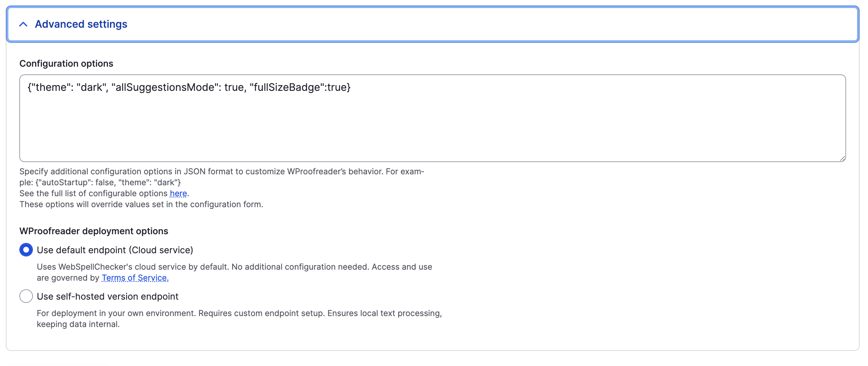
Task: Place cursor on "theme" in the JSON text
Action: click(x=51, y=88)
